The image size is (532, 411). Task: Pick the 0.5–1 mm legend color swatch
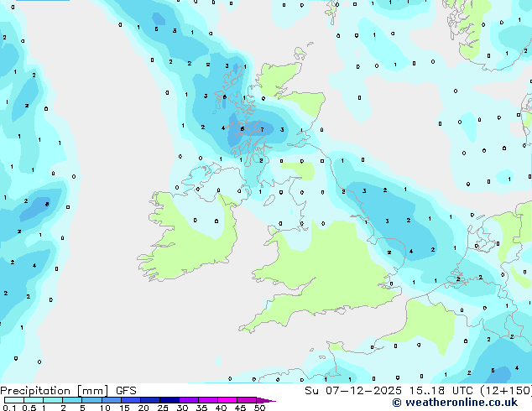pyautogui.click(x=34, y=400)
